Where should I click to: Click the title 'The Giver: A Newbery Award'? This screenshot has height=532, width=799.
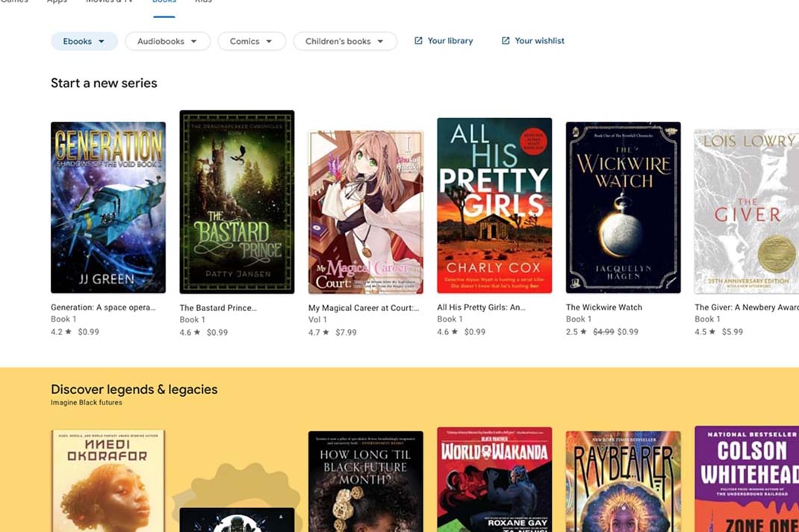(747, 307)
